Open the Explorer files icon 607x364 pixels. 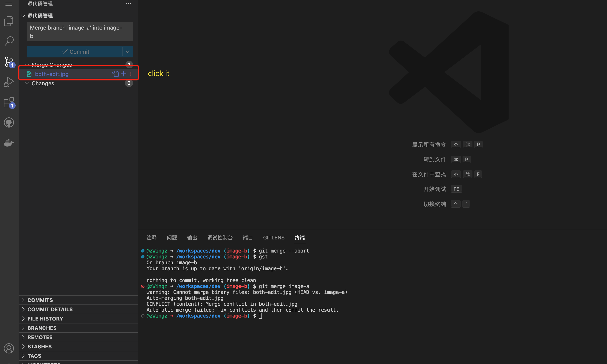pyautogui.click(x=9, y=21)
